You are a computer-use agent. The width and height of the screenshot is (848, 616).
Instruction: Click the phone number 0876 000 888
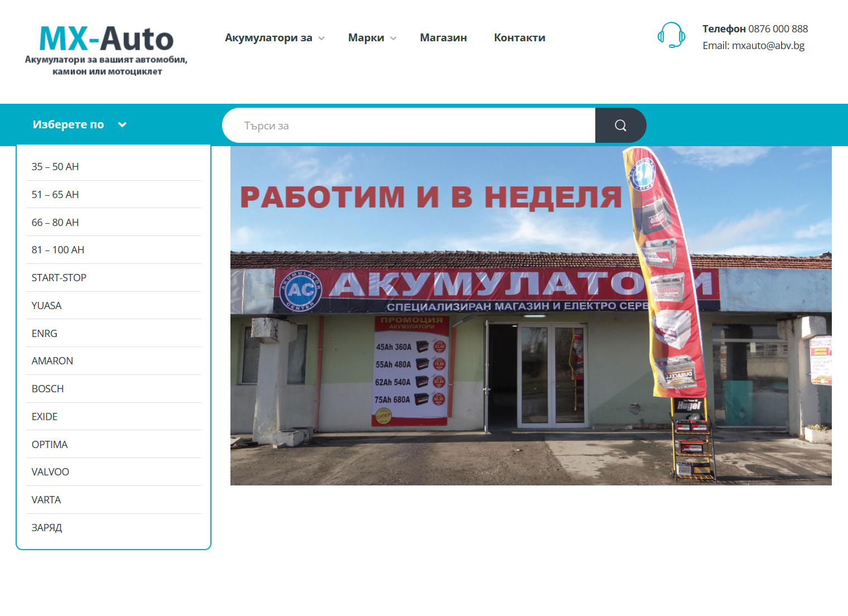click(778, 29)
